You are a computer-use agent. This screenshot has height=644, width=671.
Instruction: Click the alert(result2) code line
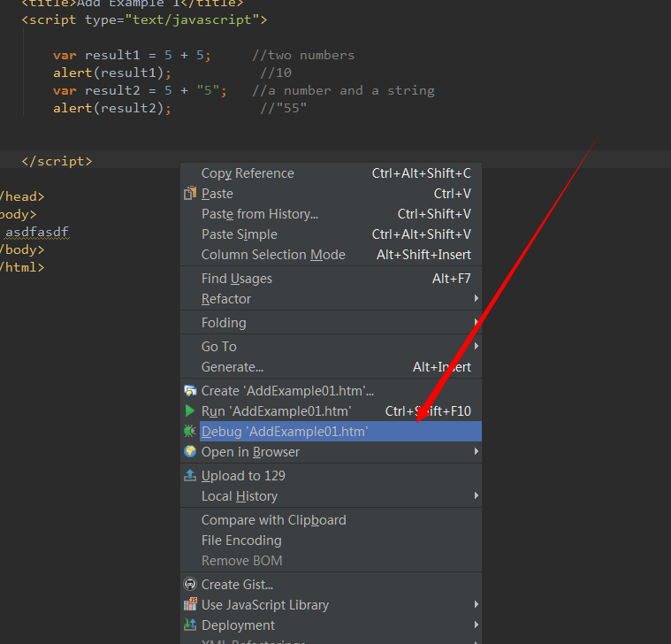pyautogui.click(x=112, y=108)
